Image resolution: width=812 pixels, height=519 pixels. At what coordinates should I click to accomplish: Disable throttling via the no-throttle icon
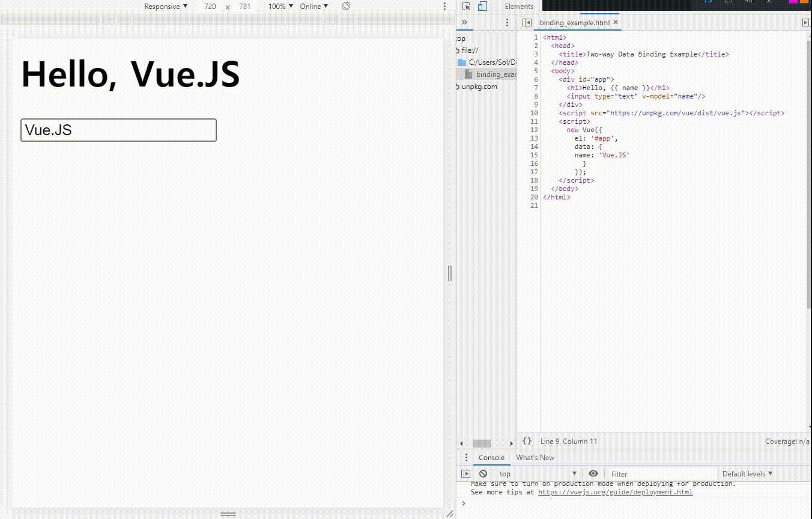(345, 6)
